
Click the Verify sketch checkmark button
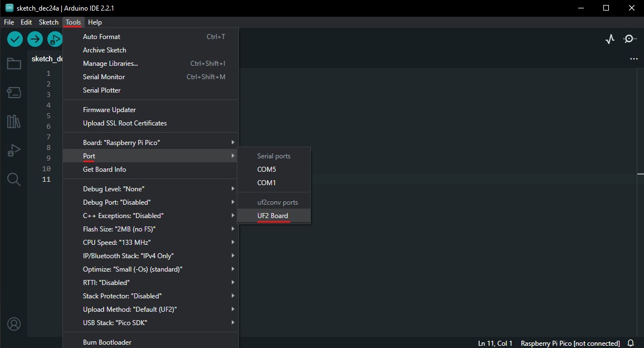click(15, 39)
